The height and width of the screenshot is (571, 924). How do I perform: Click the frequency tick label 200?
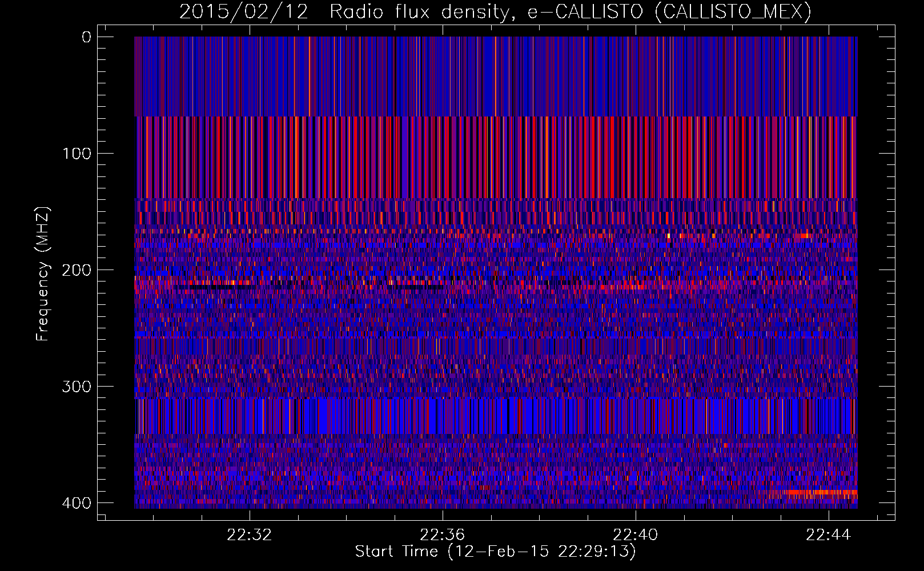pos(77,270)
